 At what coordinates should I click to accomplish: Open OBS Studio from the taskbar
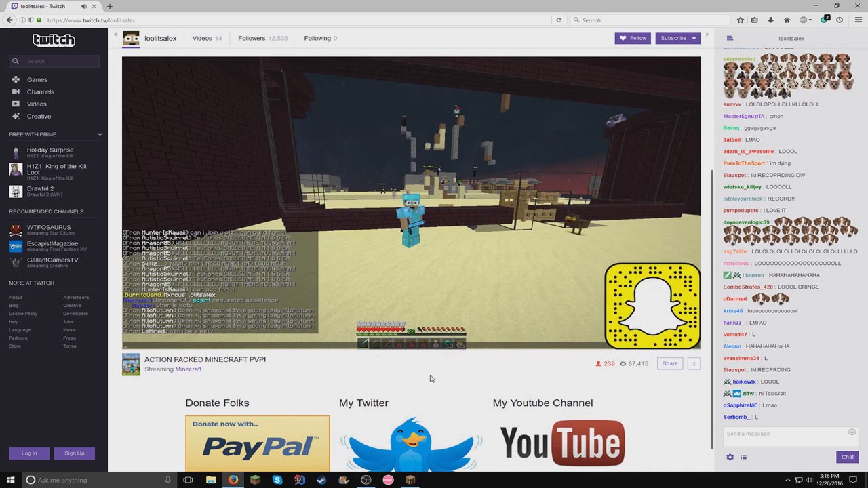point(366,480)
